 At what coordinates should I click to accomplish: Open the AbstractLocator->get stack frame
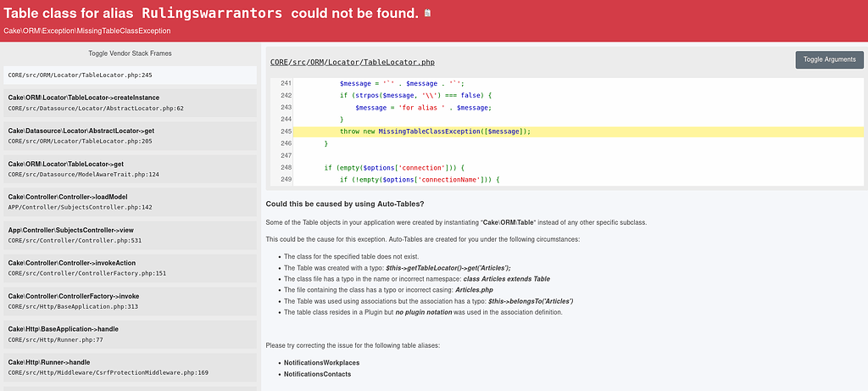(x=130, y=136)
